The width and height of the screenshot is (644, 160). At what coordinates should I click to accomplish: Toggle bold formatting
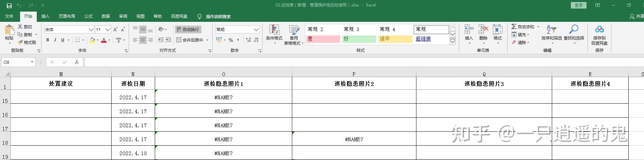(x=48, y=40)
